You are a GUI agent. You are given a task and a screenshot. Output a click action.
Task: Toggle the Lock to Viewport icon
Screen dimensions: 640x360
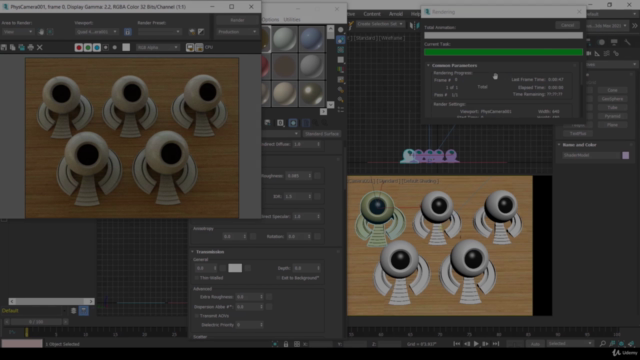tap(128, 31)
